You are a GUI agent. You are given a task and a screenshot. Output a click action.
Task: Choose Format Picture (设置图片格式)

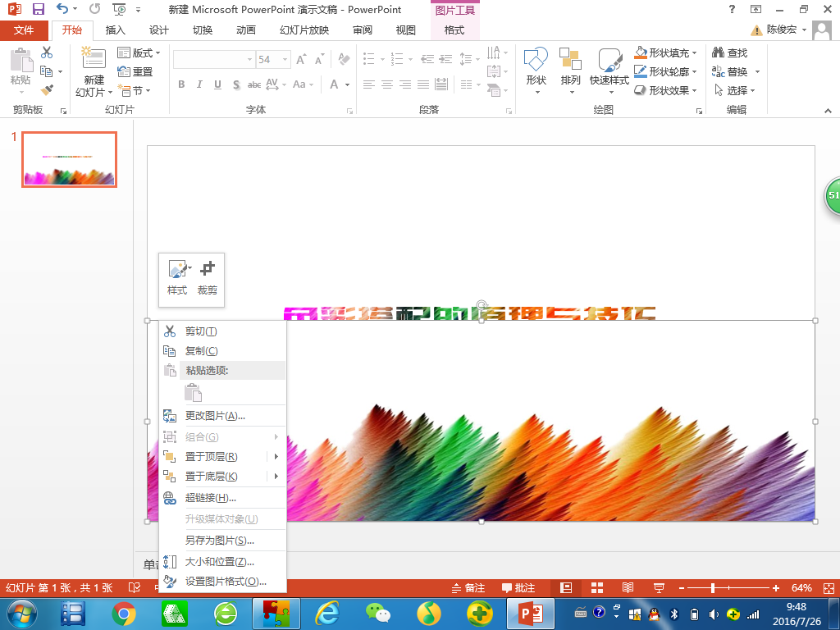click(223, 582)
